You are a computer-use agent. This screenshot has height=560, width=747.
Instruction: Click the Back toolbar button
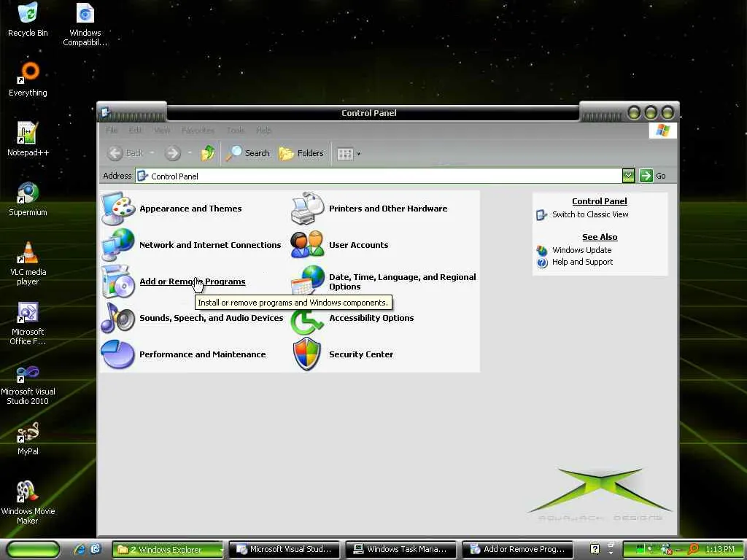125,153
